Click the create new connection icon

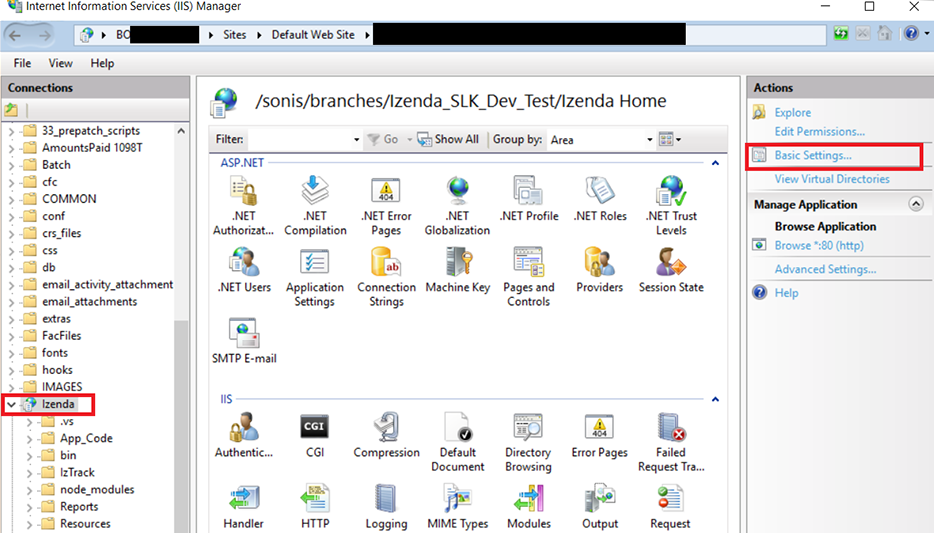tap(11, 110)
